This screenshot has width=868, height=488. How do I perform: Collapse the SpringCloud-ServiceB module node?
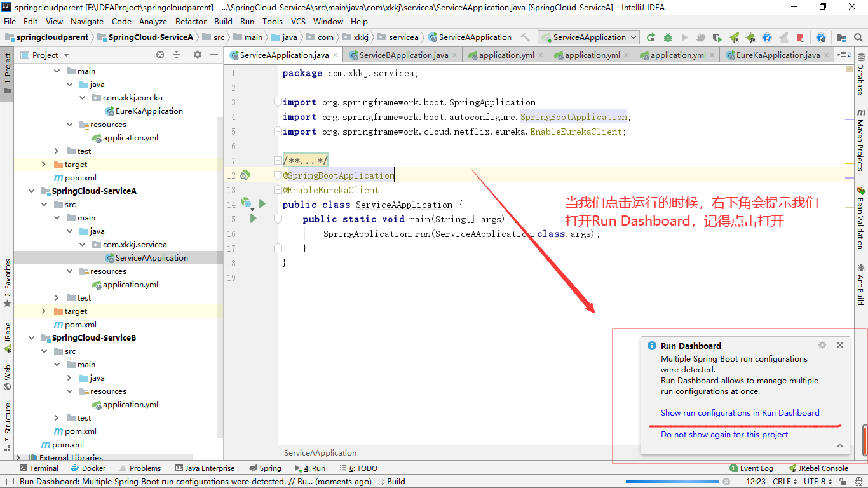tap(31, 337)
